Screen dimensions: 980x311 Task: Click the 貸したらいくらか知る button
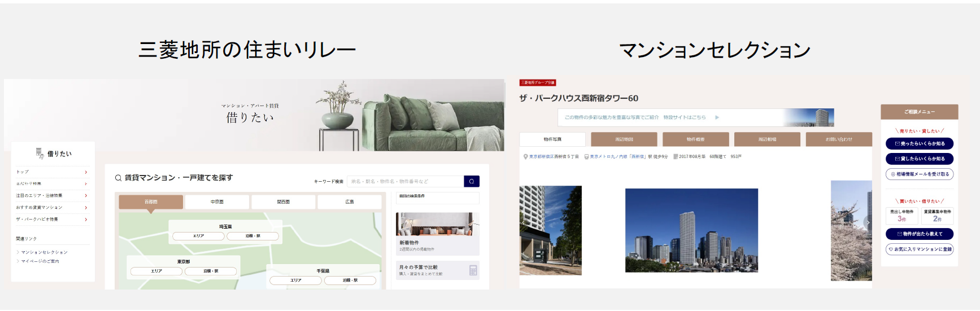click(x=919, y=159)
